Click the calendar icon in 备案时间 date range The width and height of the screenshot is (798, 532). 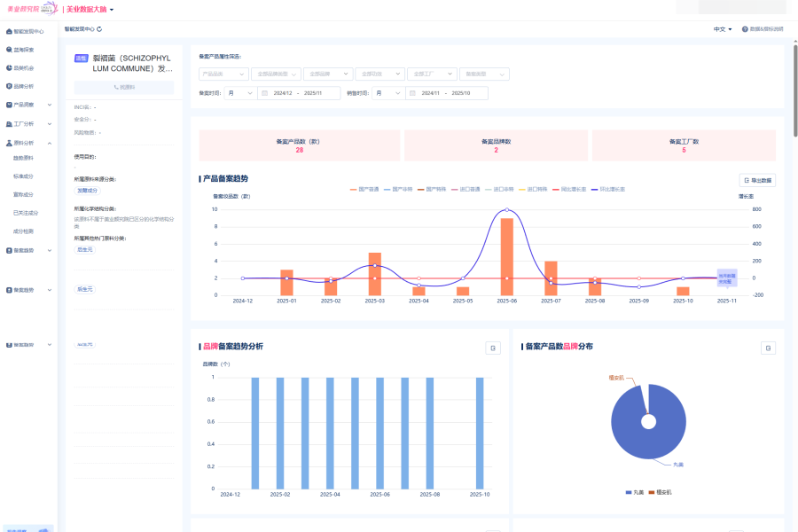tap(266, 93)
